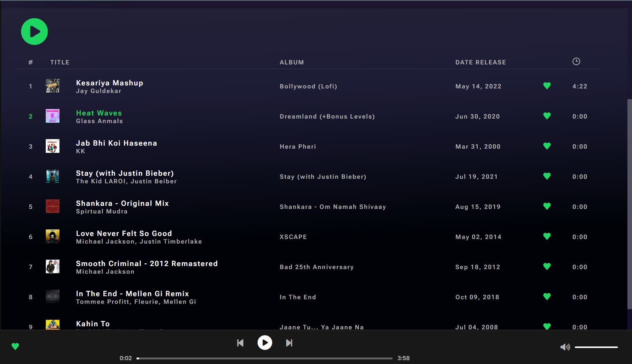Click the 4:22 duration value
The image size is (632, 364).
coord(580,87)
